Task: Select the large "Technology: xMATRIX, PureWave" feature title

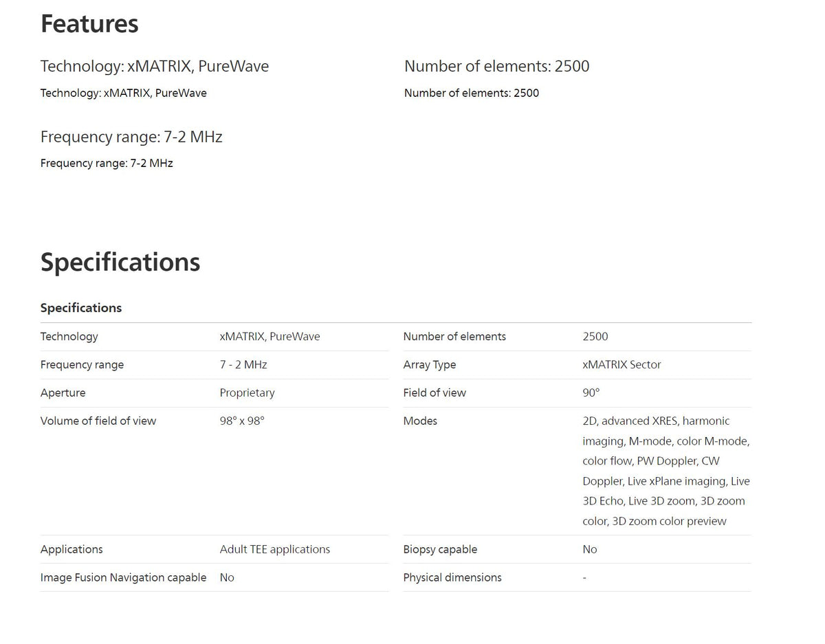Action: (x=155, y=67)
